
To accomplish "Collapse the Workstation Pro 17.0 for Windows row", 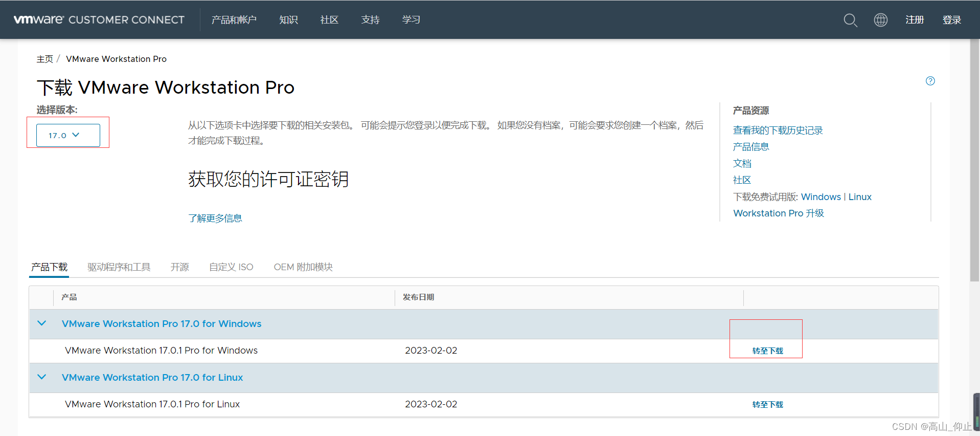I will tap(42, 323).
